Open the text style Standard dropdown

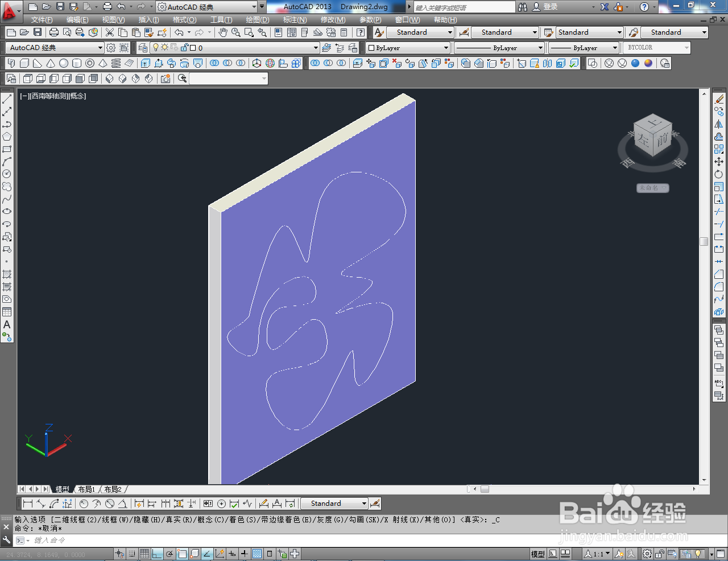pyautogui.click(x=420, y=32)
